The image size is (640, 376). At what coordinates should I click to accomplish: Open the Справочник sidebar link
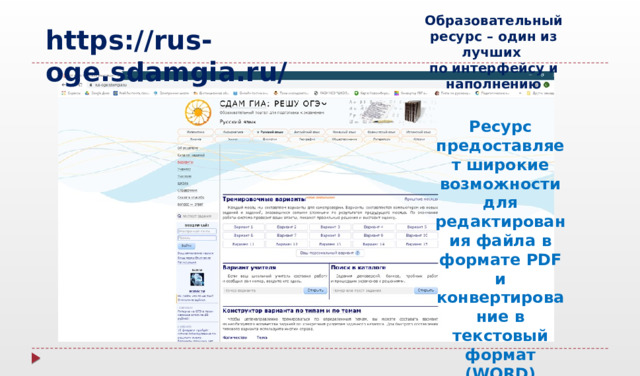coord(187,190)
